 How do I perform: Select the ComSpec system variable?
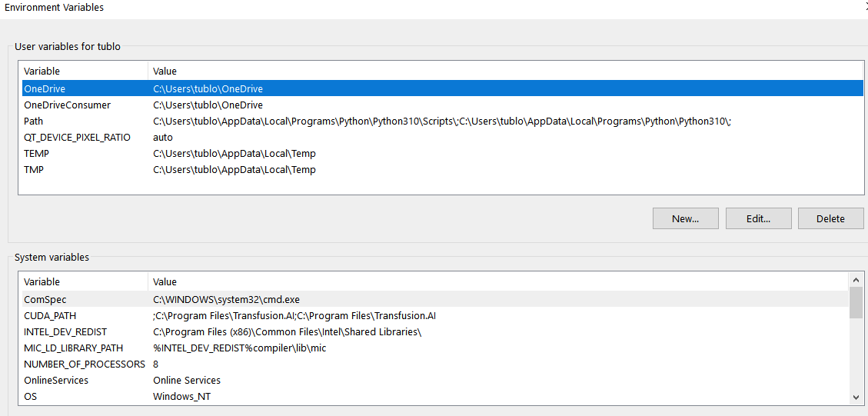[435, 299]
